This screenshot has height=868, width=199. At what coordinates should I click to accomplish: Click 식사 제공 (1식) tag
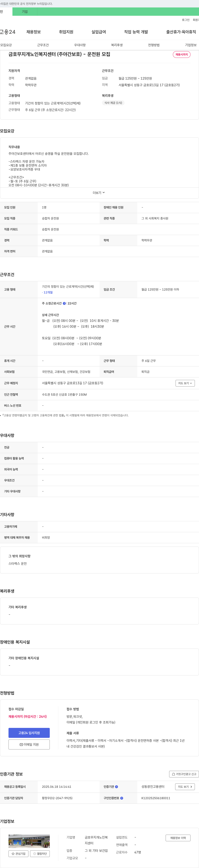click(113, 103)
